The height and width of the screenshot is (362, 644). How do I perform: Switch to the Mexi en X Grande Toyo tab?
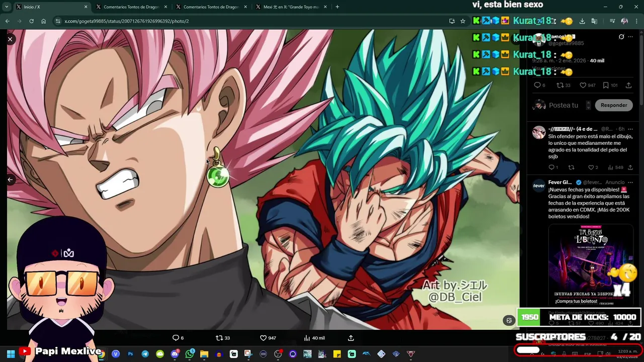pos(291,7)
